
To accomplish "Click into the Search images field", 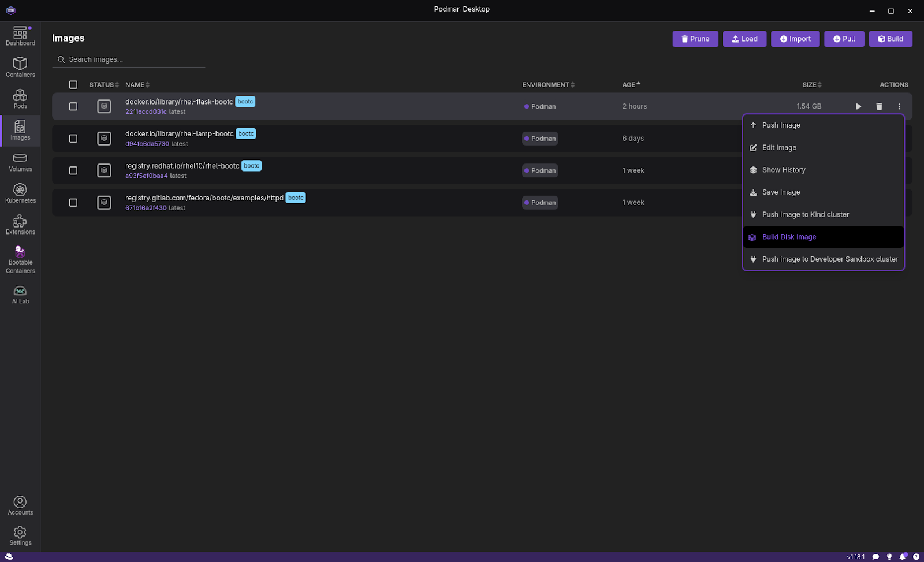I will pos(133,59).
